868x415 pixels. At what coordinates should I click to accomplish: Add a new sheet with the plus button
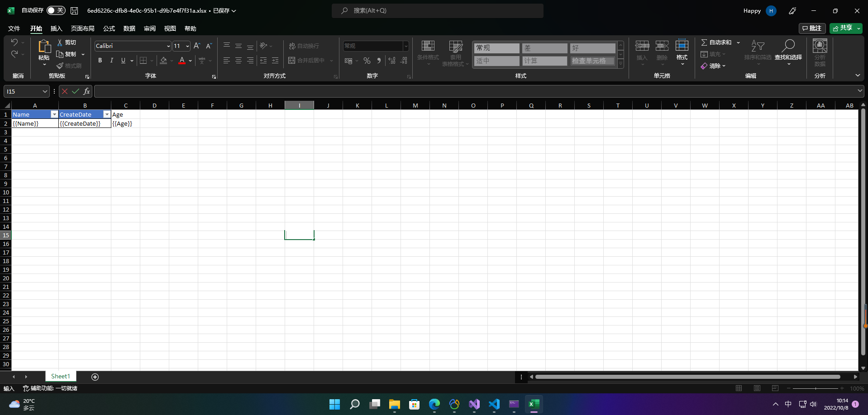click(x=95, y=376)
